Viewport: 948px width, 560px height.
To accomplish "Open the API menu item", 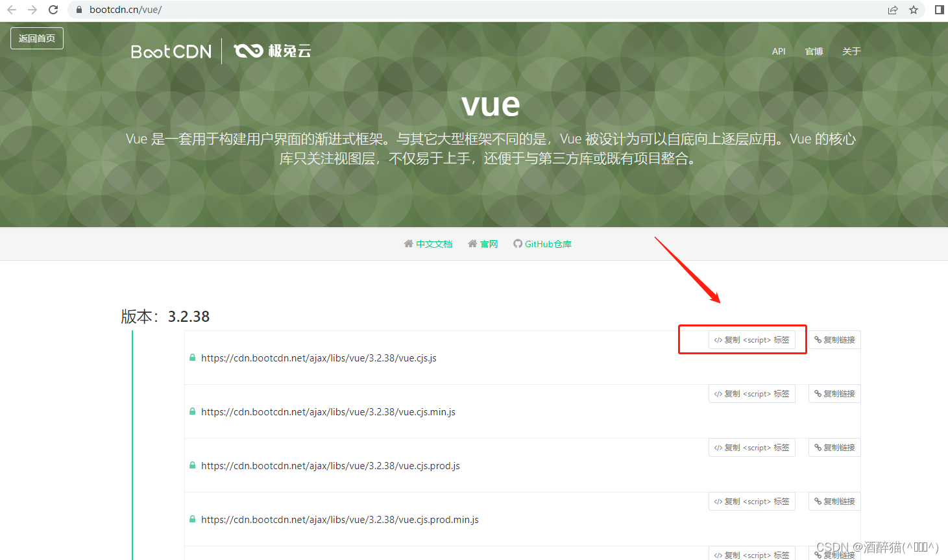I will [779, 51].
